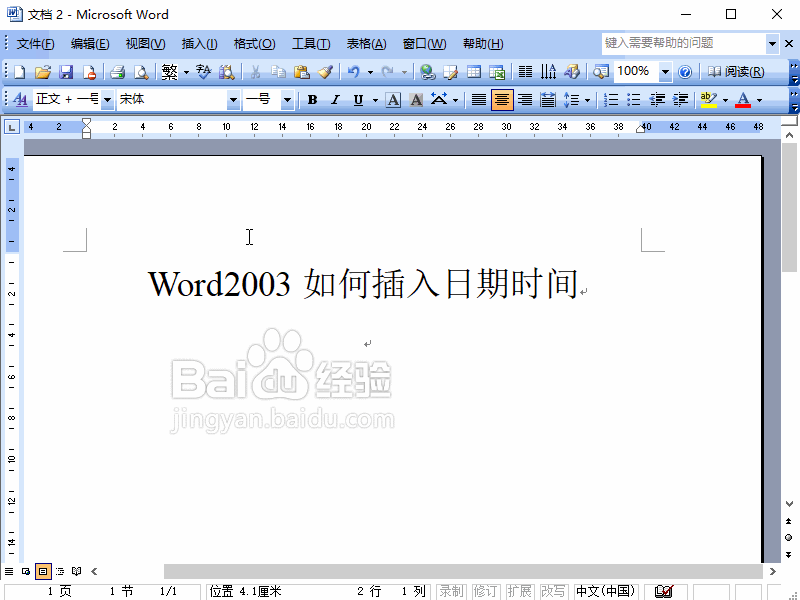Open the 插入 menu
Screen dimensions: 800x600
pos(199,43)
